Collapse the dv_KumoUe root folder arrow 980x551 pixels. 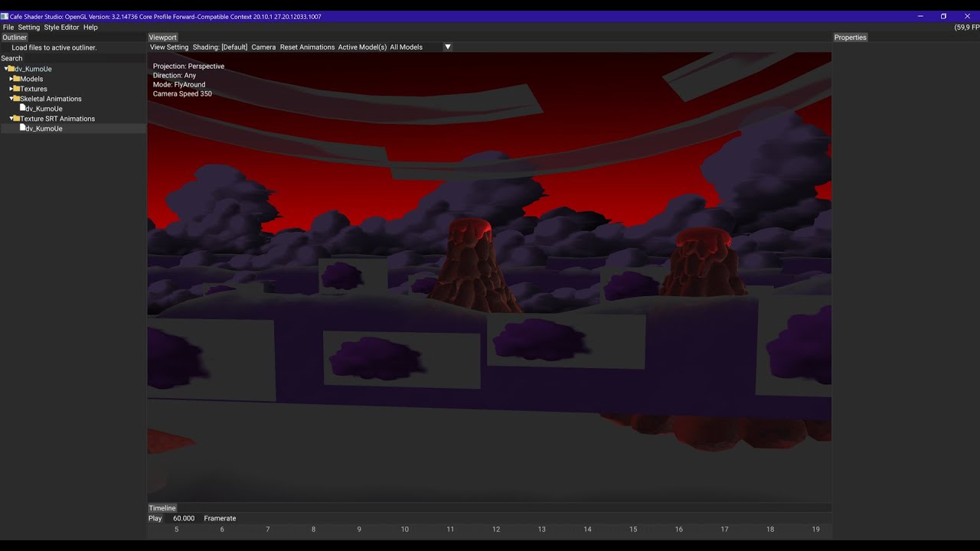coord(6,69)
